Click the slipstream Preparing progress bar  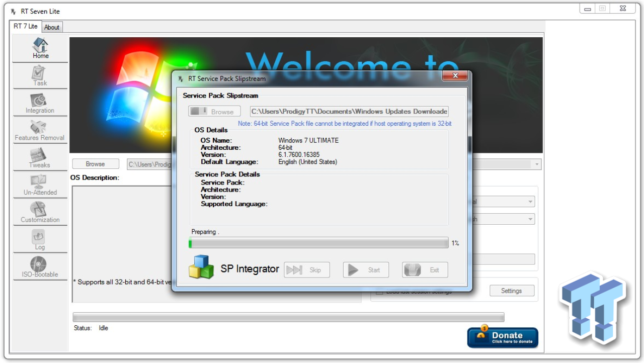click(318, 243)
